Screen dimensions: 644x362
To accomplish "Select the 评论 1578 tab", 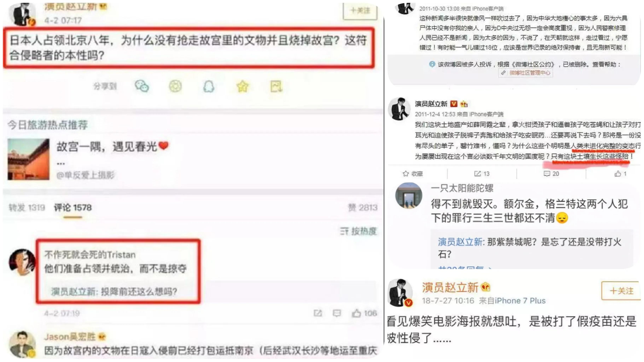I will tap(73, 208).
